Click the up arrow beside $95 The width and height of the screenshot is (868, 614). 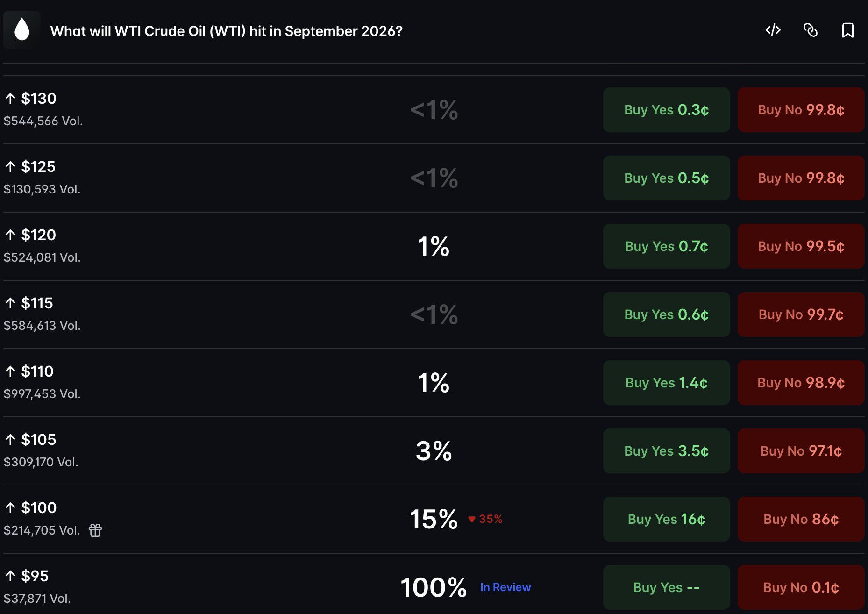11,576
